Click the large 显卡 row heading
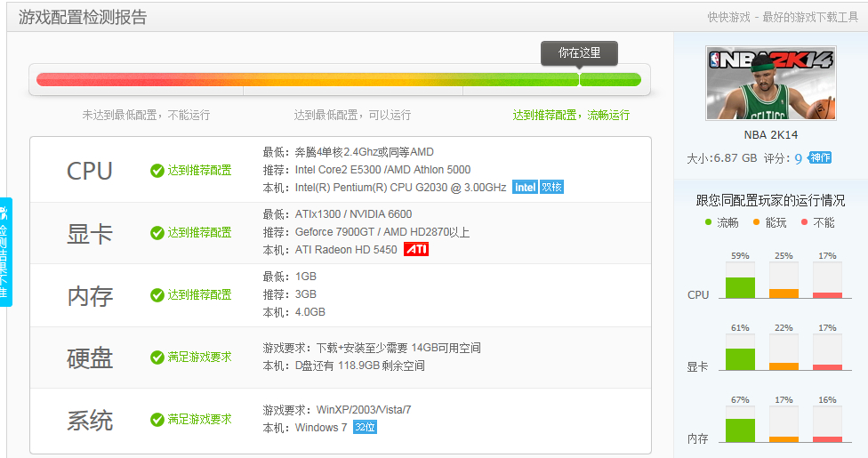868x458 pixels. coord(90,233)
